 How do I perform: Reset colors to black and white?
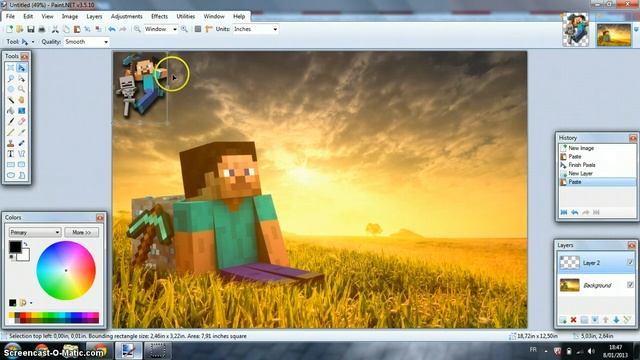(x=11, y=257)
